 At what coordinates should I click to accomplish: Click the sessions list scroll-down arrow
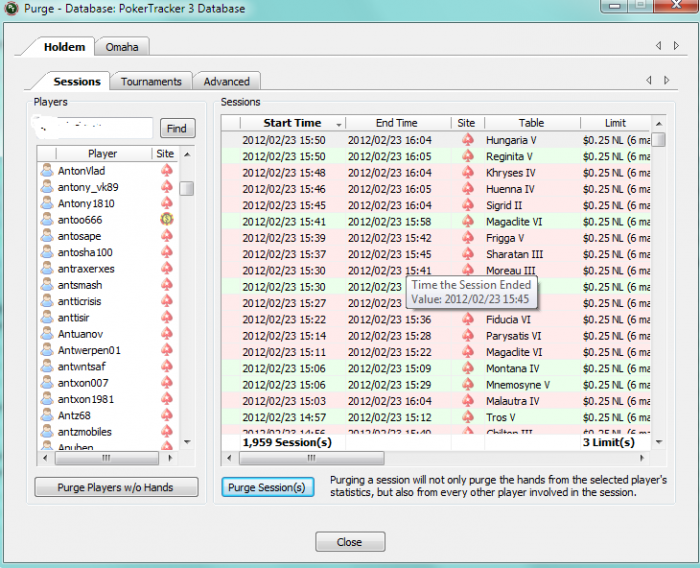[659, 442]
